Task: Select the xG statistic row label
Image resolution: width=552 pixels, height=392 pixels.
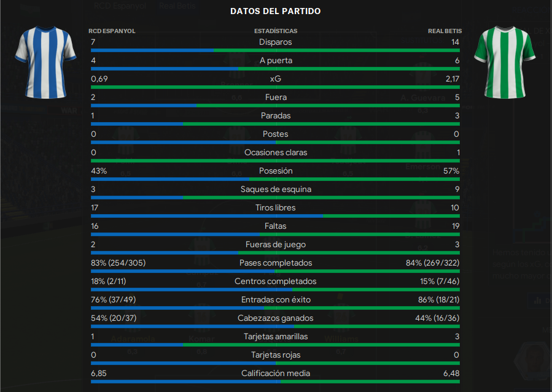Action: (275, 79)
